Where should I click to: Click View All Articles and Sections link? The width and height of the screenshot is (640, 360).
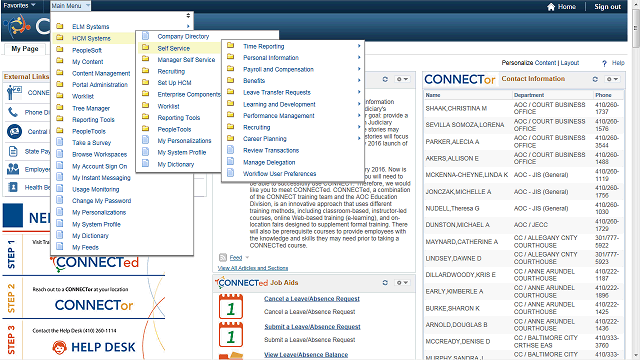pyautogui.click(x=253, y=268)
